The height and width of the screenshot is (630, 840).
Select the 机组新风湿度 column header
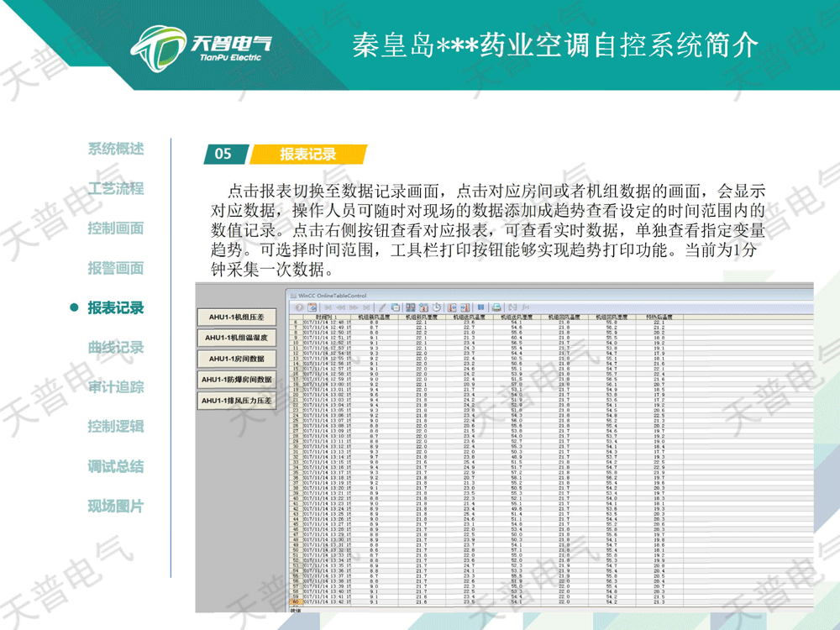click(x=422, y=318)
